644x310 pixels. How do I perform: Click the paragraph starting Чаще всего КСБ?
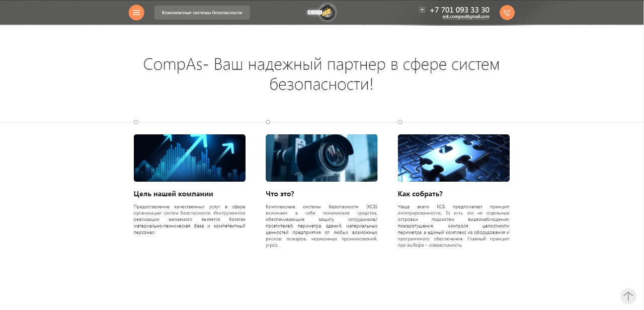click(454, 226)
